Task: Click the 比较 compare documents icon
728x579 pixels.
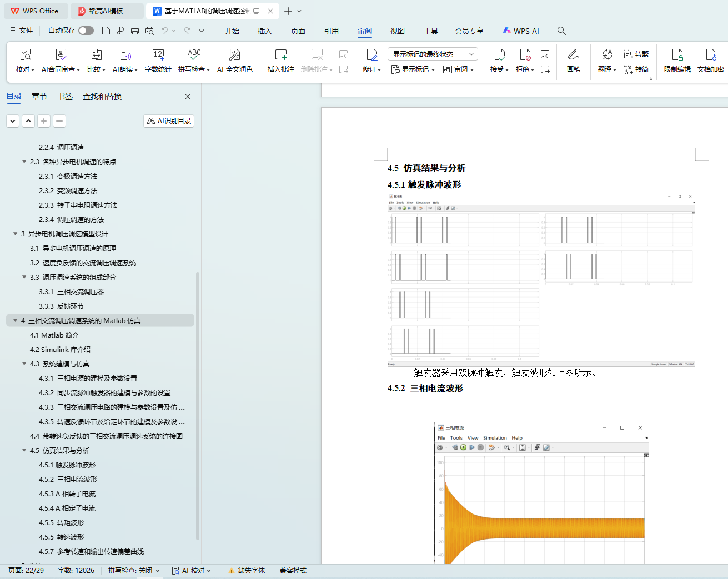Action: (96, 55)
